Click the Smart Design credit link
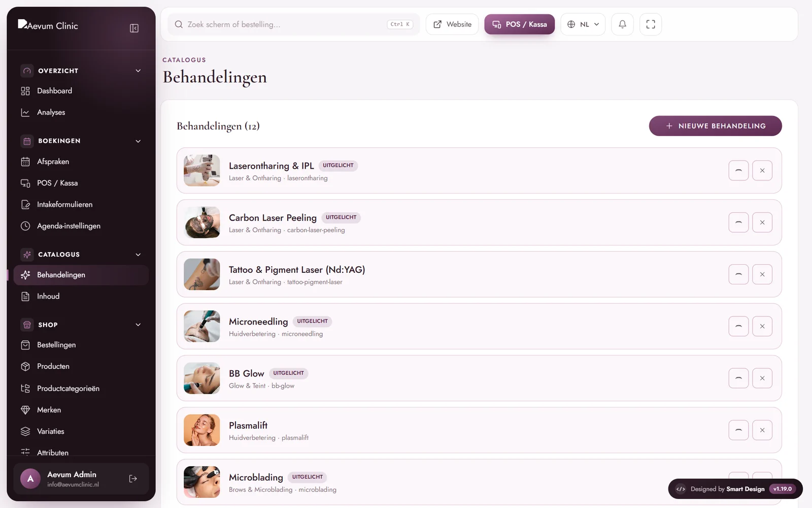This screenshot has height=508, width=812. [x=745, y=489]
